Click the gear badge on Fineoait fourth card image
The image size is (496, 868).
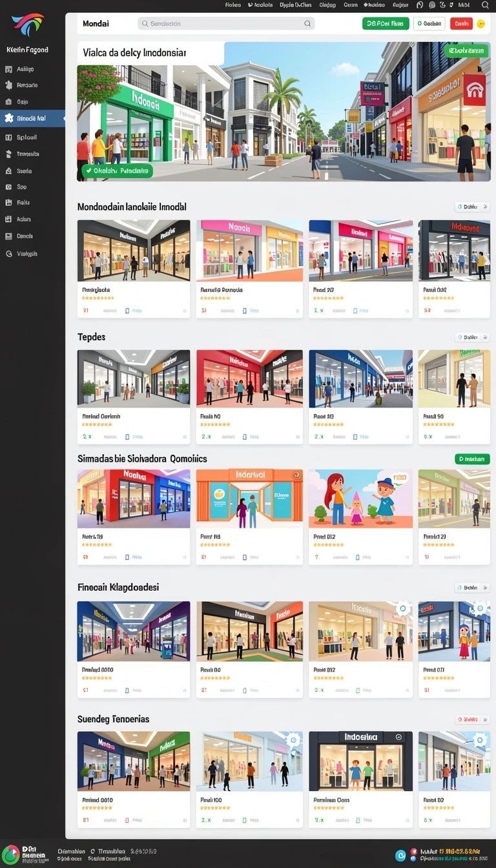[x=480, y=609]
